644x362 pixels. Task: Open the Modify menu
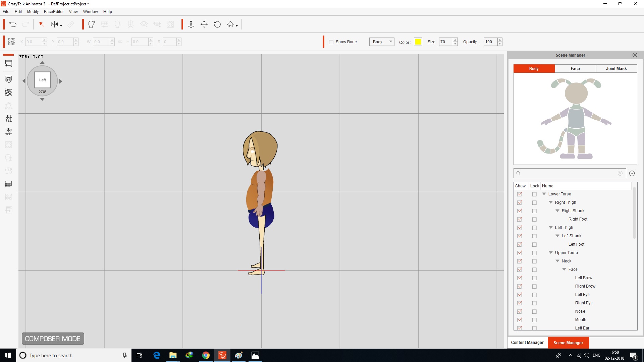(x=33, y=11)
